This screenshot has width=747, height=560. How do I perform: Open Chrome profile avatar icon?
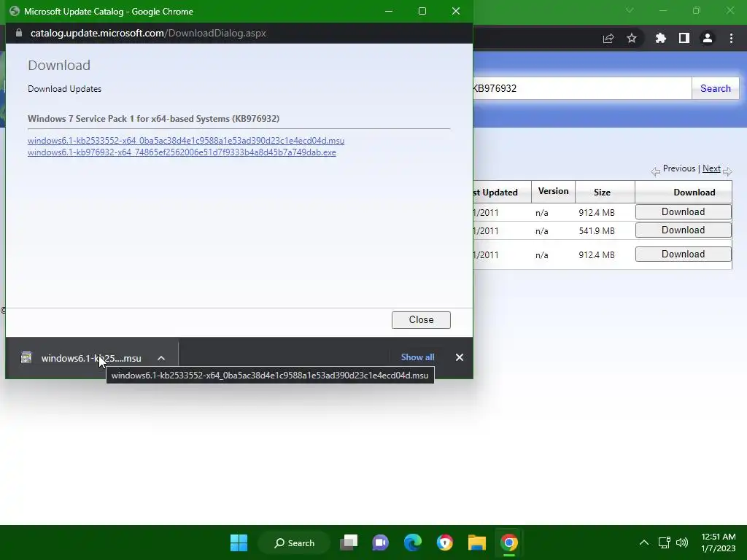(708, 38)
